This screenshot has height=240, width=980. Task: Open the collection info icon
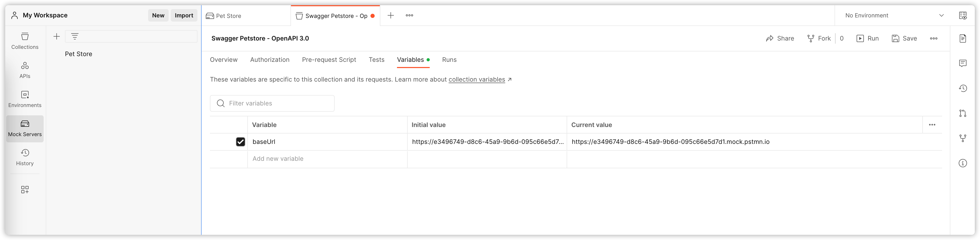point(963,163)
